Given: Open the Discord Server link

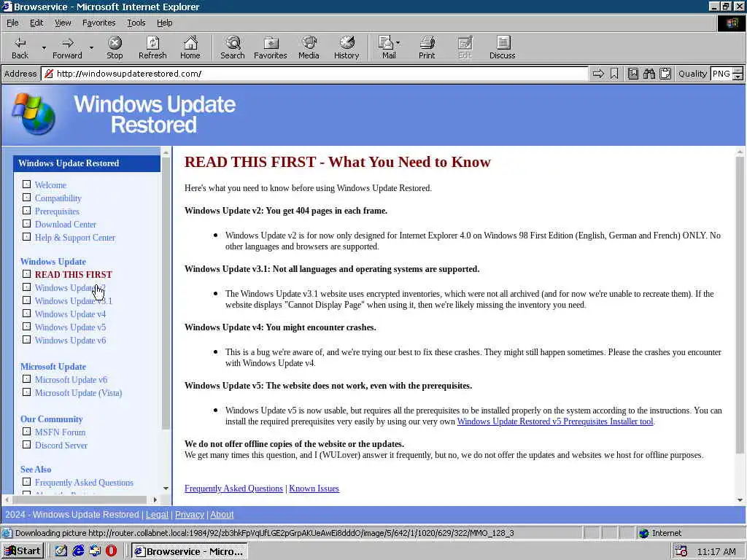Looking at the screenshot, I should tap(61, 446).
